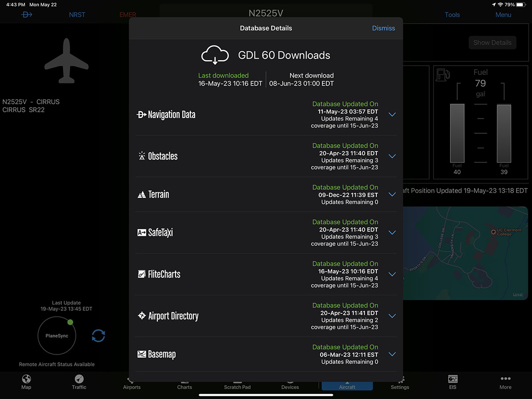Viewport: 532px width, 399px height.
Task: Tap the battery 79% status indicator
Action: [x=515, y=4]
